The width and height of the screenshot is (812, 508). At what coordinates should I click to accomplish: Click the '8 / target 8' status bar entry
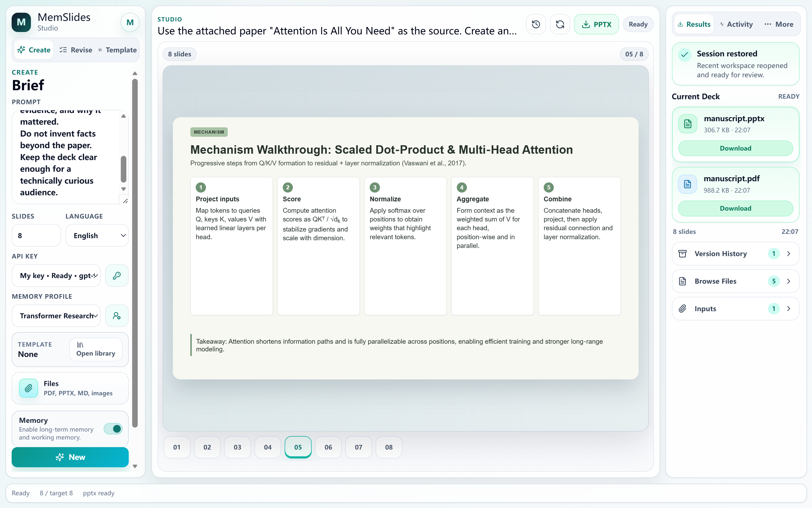[x=56, y=493]
